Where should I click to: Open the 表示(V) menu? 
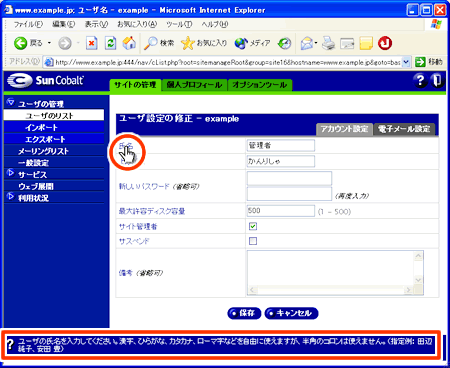click(96, 24)
